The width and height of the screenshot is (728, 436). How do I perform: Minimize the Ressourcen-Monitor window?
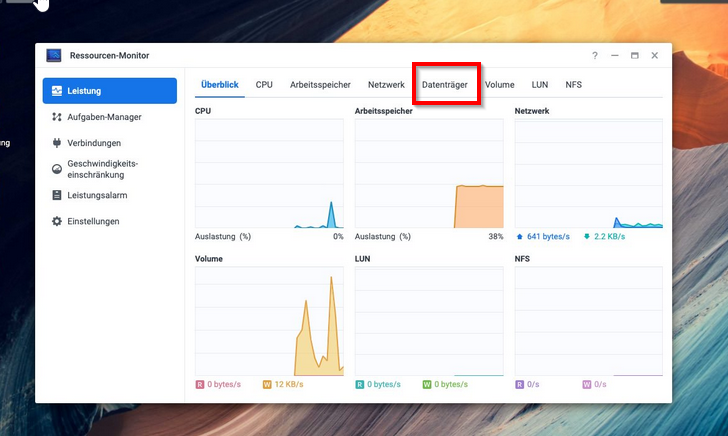(x=615, y=55)
